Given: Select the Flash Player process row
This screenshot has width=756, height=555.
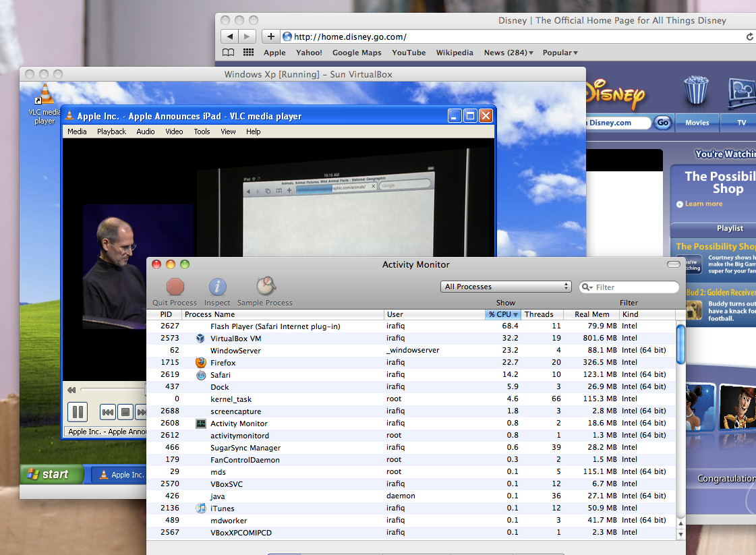Looking at the screenshot, I should 411,326.
